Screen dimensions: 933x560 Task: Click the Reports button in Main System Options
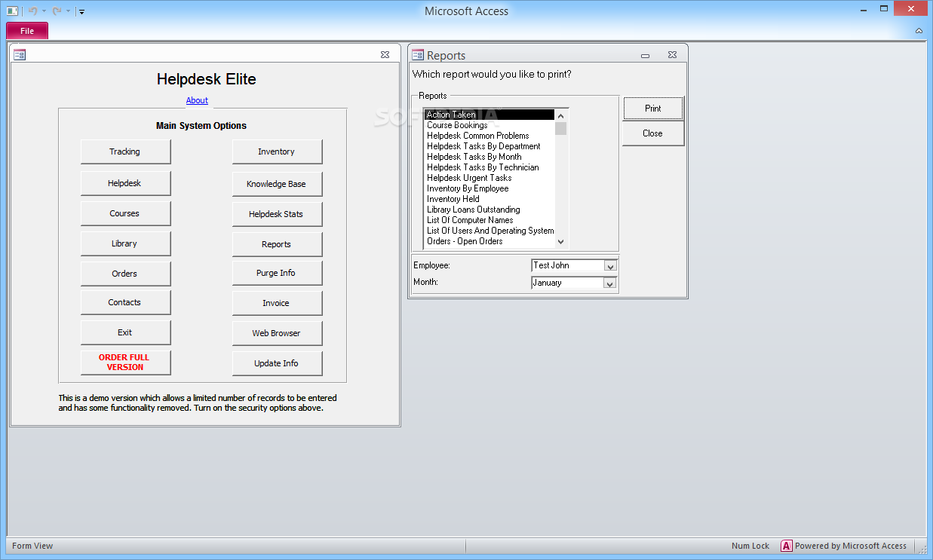click(277, 244)
